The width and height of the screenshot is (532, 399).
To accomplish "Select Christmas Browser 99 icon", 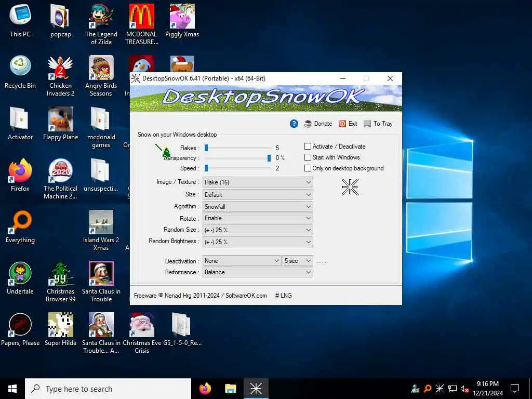I will (x=60, y=282).
